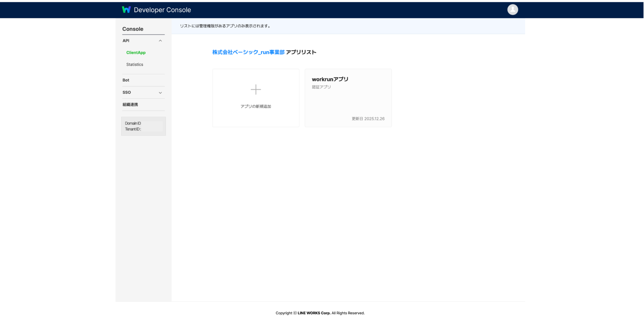This screenshot has width=644, height=334.
Task: Click the LINE WORKS logo icon
Action: coord(126,10)
